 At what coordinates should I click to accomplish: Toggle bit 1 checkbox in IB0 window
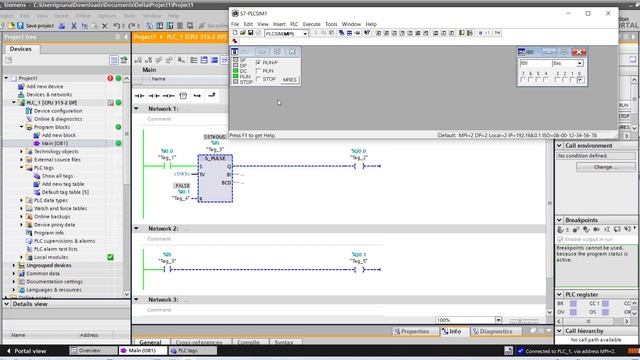pyautogui.click(x=572, y=80)
